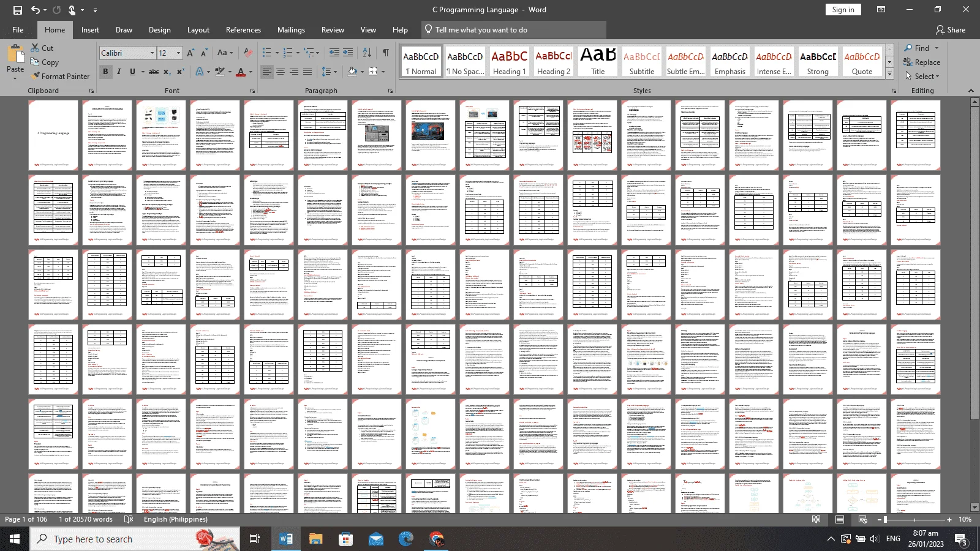Click the Sign in button
980x551 pixels.
pos(843,10)
